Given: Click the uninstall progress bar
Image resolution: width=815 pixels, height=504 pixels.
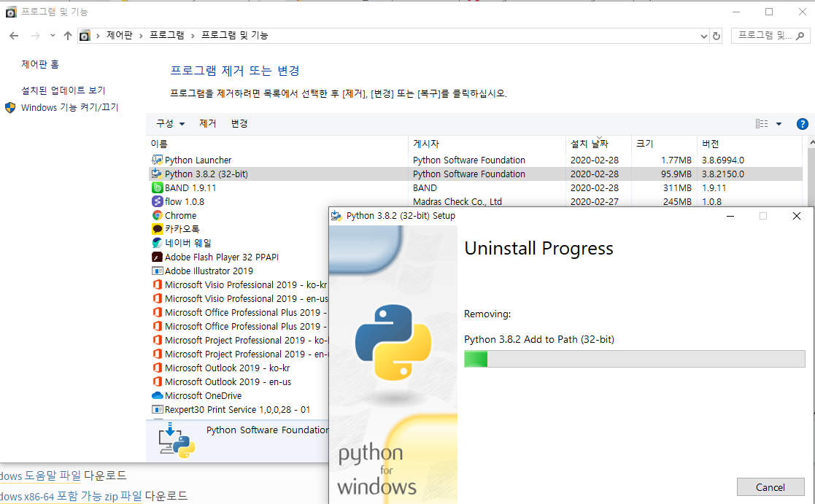Looking at the screenshot, I should [635, 359].
